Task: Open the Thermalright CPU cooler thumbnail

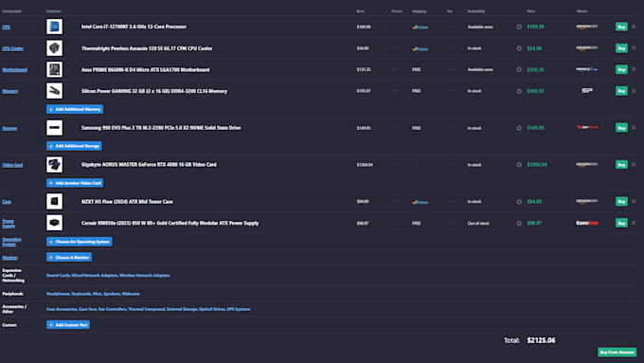Action: tap(54, 48)
